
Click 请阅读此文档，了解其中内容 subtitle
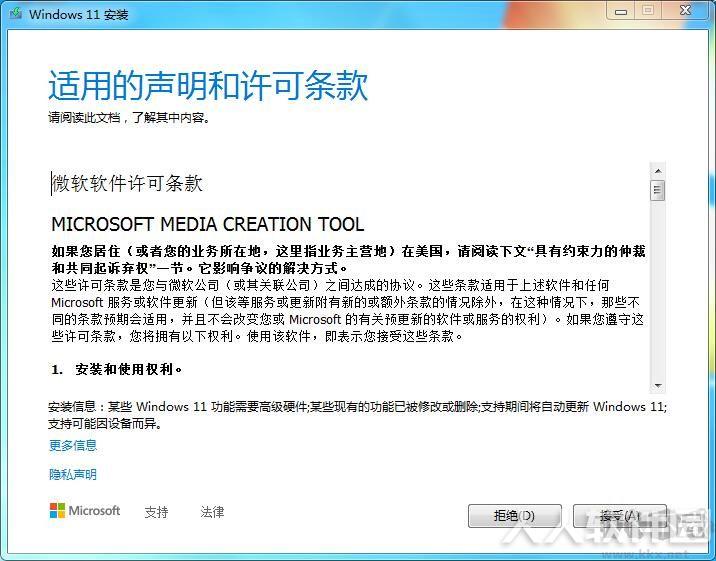(129, 118)
